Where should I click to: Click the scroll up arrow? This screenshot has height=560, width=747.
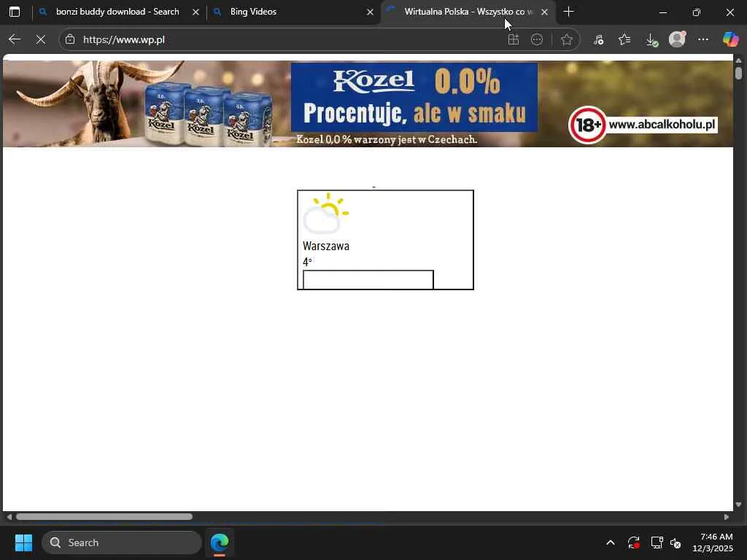pyautogui.click(x=738, y=61)
